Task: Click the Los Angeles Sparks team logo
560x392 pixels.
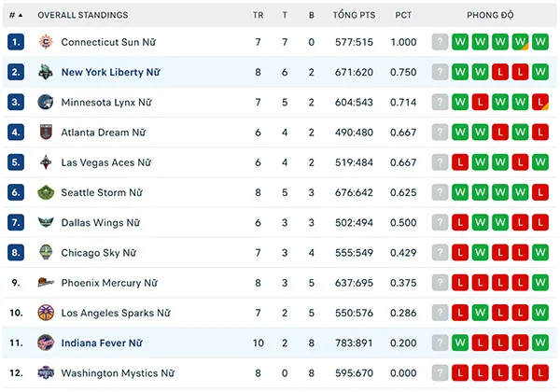Action: click(46, 313)
